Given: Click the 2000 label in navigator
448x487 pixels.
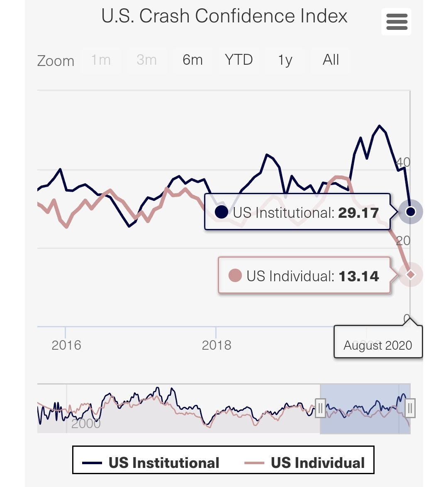Looking at the screenshot, I should (86, 424).
